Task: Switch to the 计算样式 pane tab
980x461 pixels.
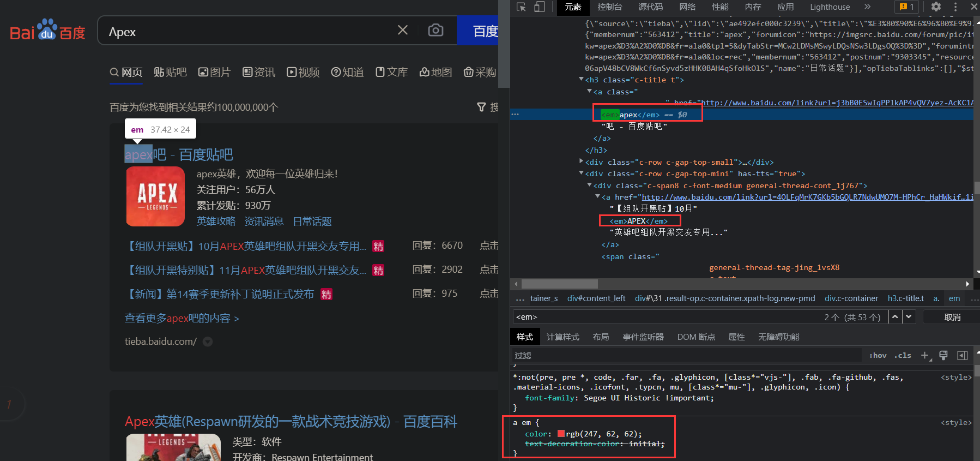Action: tap(563, 337)
